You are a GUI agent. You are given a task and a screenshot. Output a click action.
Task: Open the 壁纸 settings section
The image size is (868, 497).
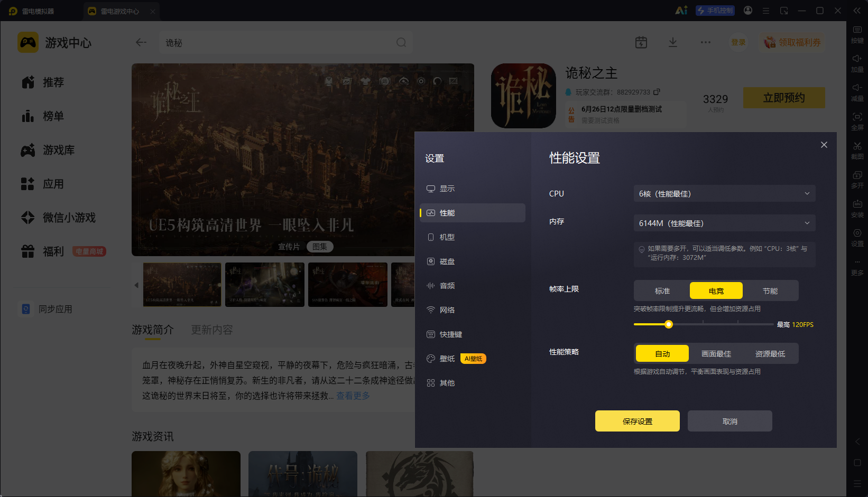[x=472, y=359]
